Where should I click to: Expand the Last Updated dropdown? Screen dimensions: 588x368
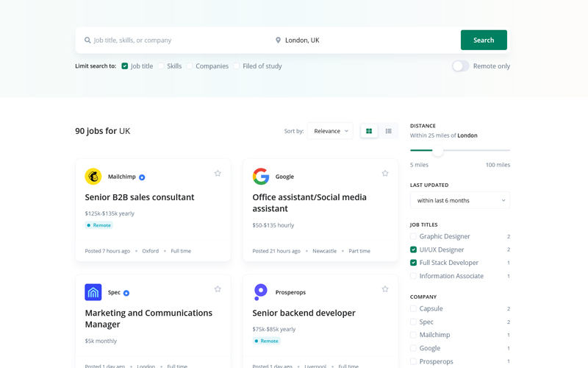(x=460, y=200)
